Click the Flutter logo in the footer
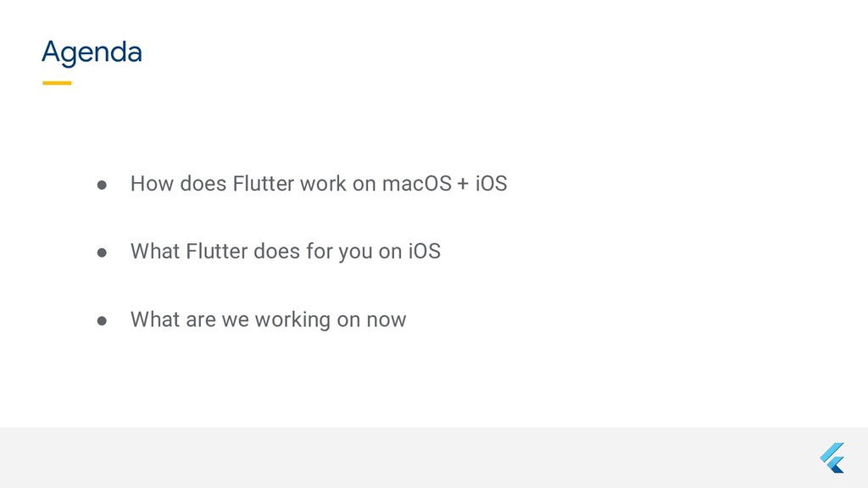The image size is (868, 488). tap(832, 457)
